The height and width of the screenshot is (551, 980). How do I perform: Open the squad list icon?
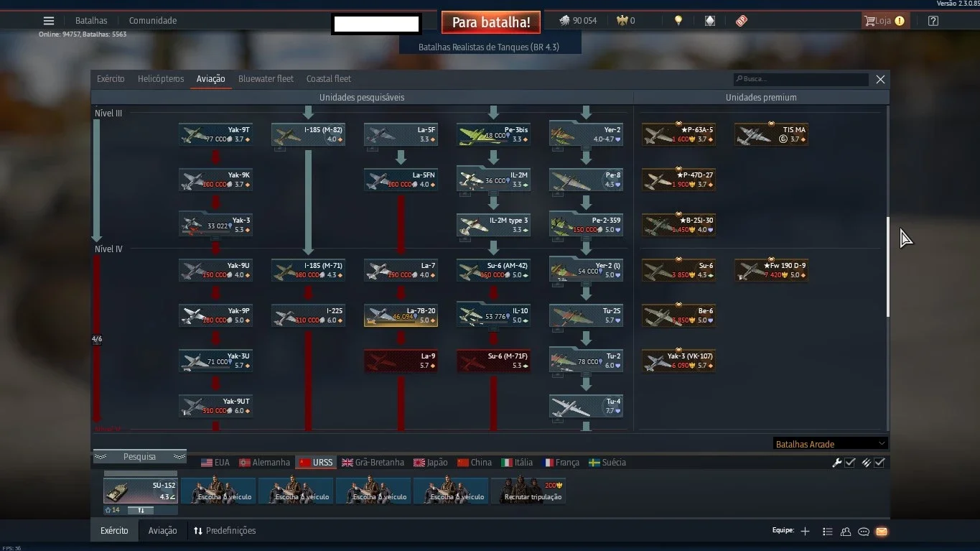827,532
